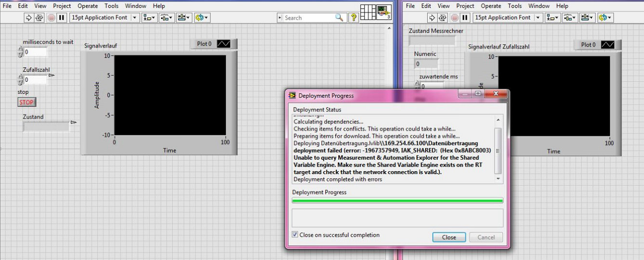Open the 15pt Application Font dropdown in left VI
This screenshot has height=260, width=644.
(104, 18)
